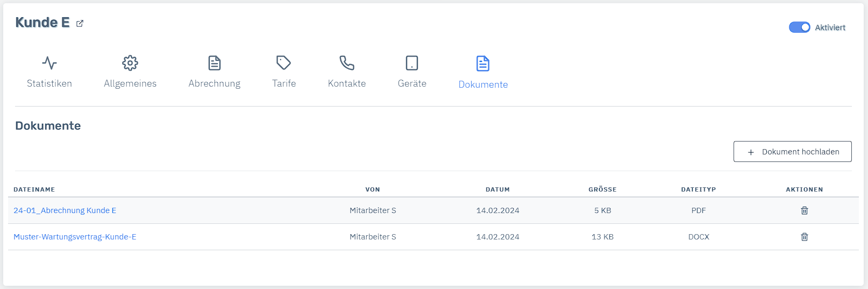The width and height of the screenshot is (868, 289).
Task: Open Muster-Wartungsvertrag-Kunde-E file link
Action: (x=75, y=237)
